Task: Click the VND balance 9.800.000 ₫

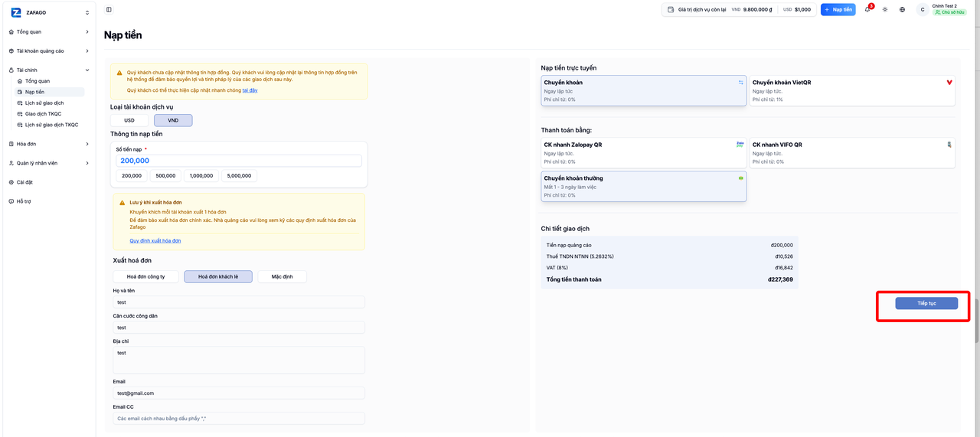Action: (758, 10)
